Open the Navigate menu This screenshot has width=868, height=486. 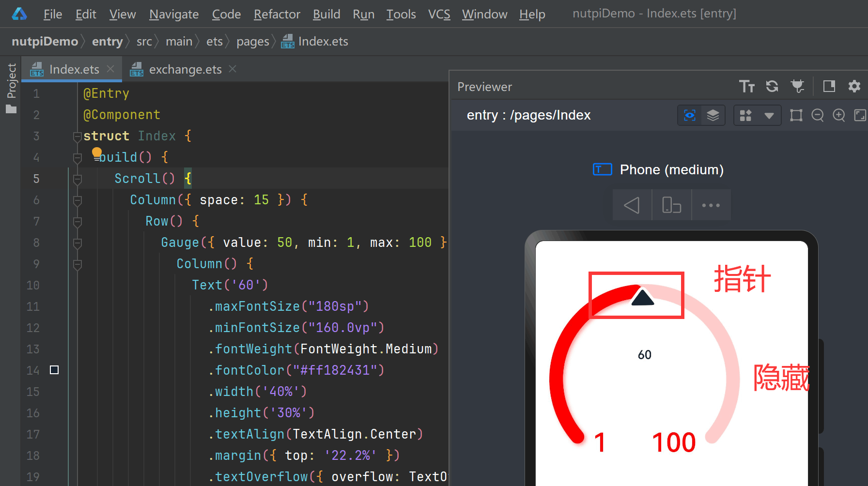[174, 14]
